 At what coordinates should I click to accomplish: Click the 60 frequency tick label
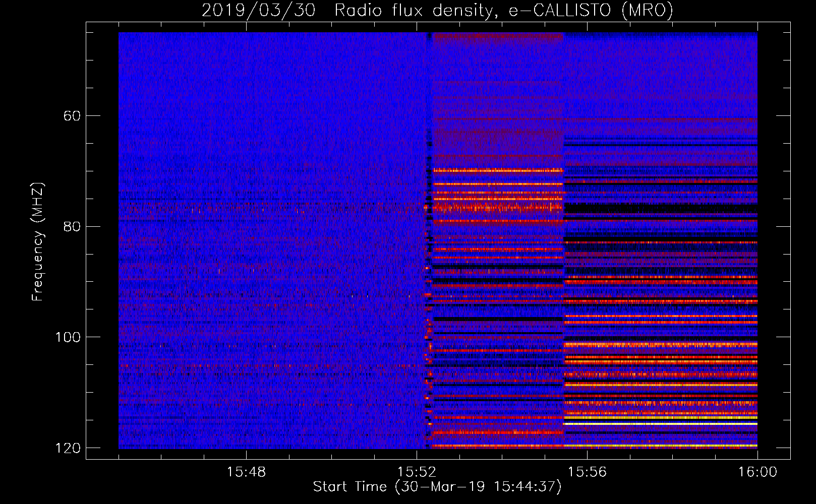click(72, 116)
